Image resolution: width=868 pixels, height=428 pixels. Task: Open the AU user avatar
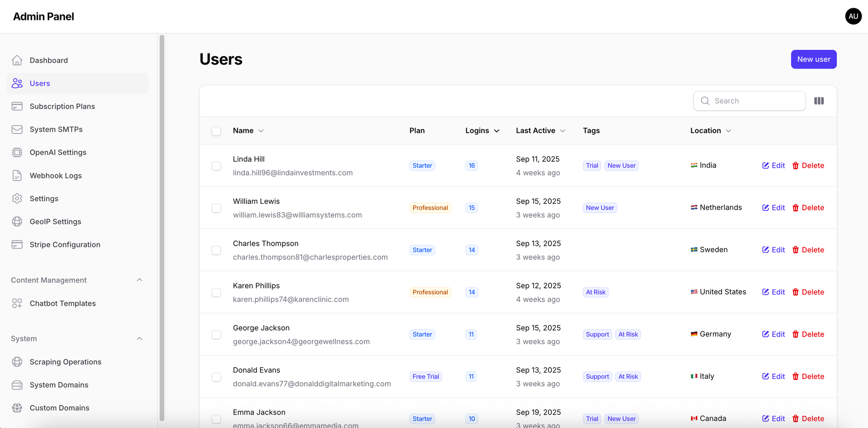[x=853, y=16]
